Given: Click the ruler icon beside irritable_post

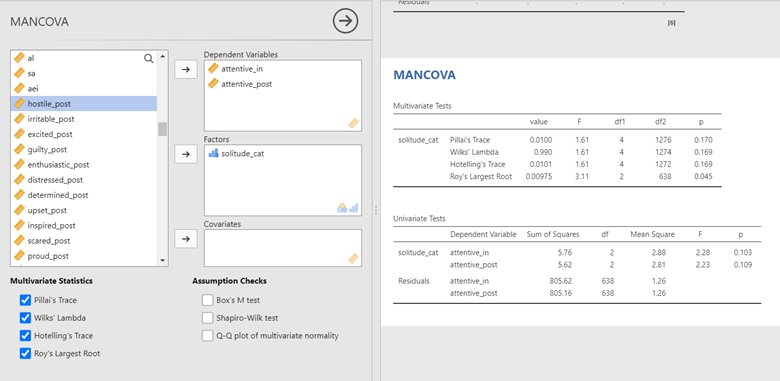Looking at the screenshot, I should click(19, 119).
